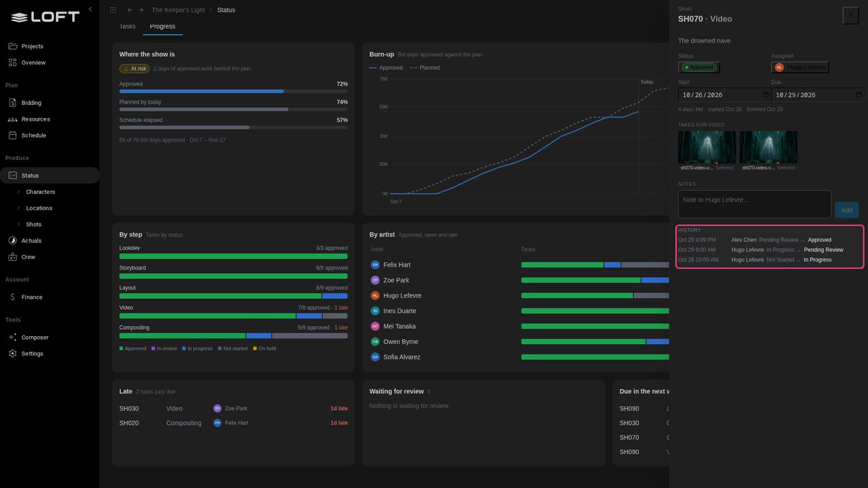
Task: Open the Due date calendar picker icon
Action: pos(859,96)
